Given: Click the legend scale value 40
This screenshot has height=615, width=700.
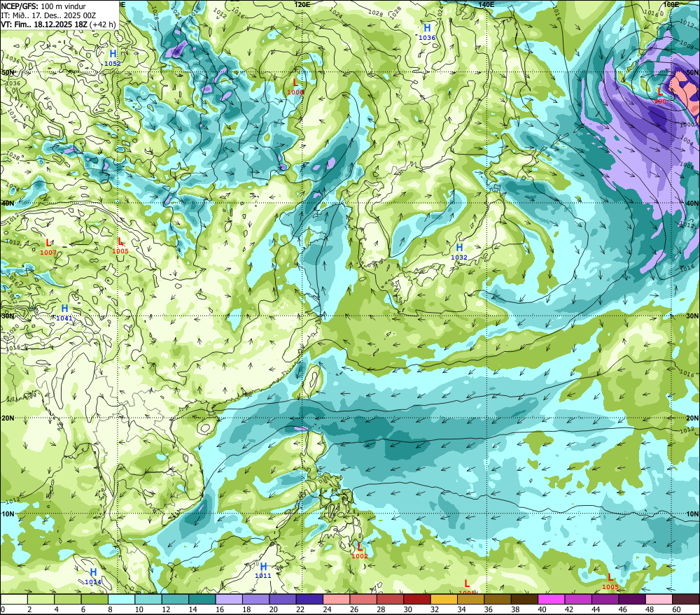Looking at the screenshot, I should point(542,609).
